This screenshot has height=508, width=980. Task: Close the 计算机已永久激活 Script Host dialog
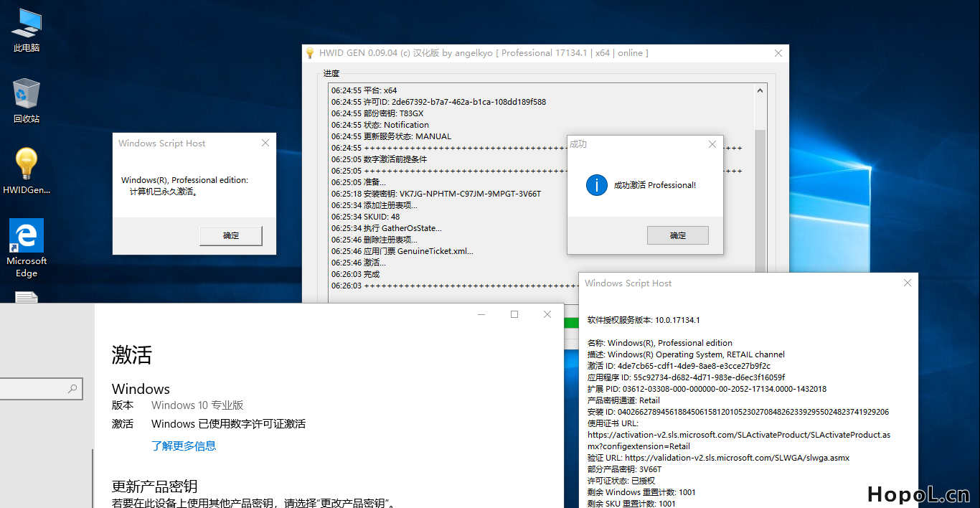[265, 144]
